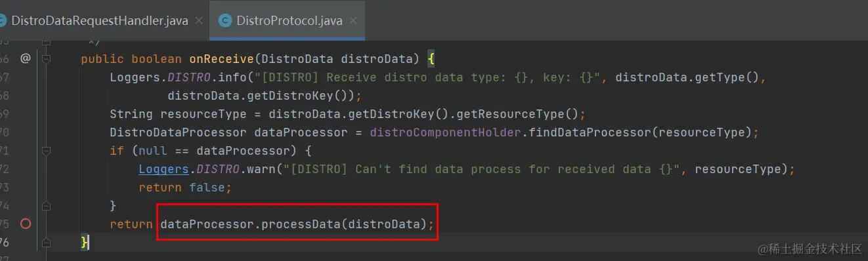
Task: Click the getResourceType() call
Action: point(517,114)
